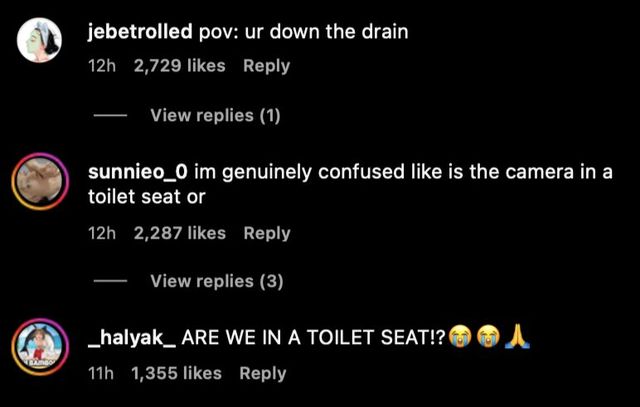Viewport: 640px width, 407px height.
Task: Reply to _halyak_'s toilet seat comment
Action: pos(263,373)
